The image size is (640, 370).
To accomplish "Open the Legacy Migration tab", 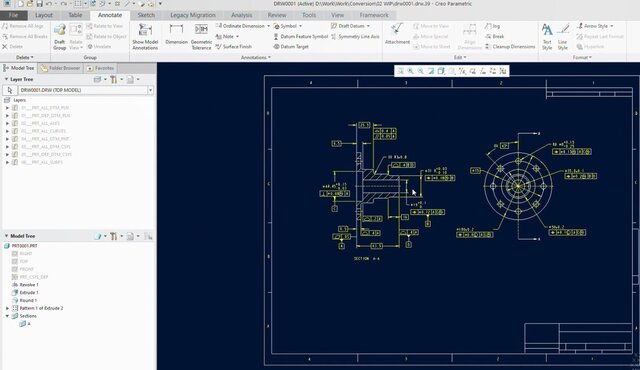I will [x=193, y=15].
